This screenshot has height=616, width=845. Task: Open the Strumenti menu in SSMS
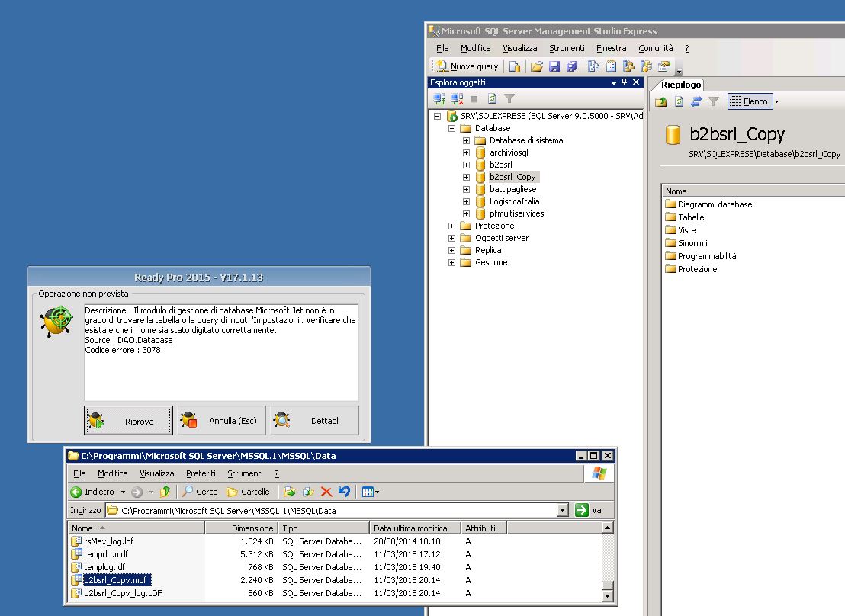(x=567, y=48)
